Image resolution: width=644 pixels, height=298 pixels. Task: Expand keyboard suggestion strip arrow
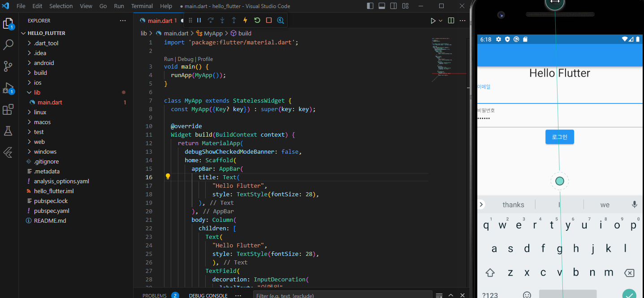pyautogui.click(x=481, y=204)
